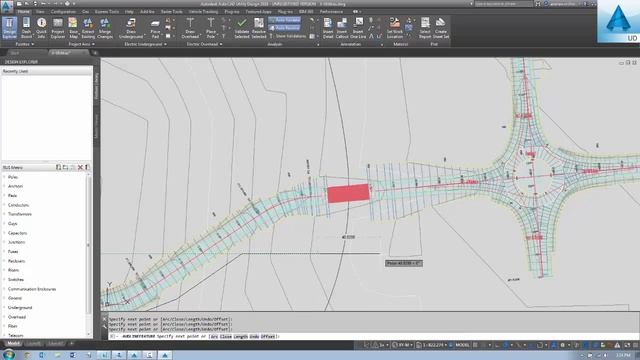Open the annotation scale dropdown in status bar
This screenshot has width=640, height=360.
coord(433,345)
